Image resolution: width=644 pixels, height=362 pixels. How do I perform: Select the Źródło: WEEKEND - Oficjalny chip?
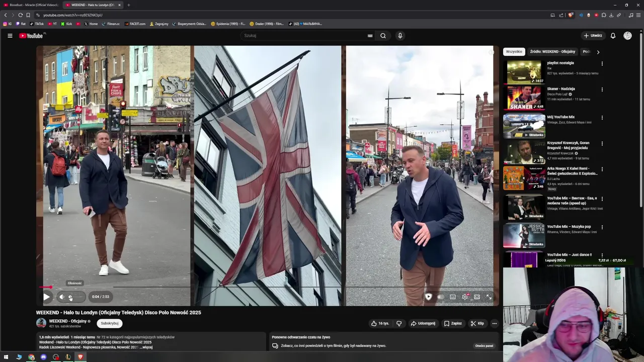pos(552,52)
